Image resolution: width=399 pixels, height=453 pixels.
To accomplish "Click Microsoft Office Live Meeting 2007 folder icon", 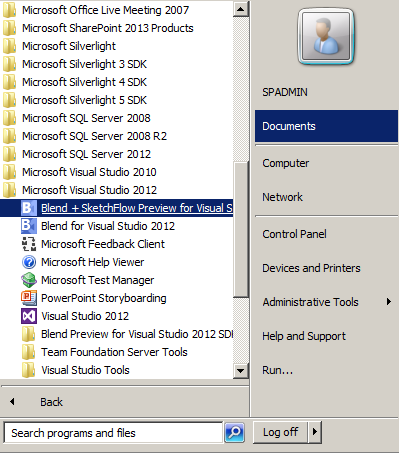I will tap(9, 10).
